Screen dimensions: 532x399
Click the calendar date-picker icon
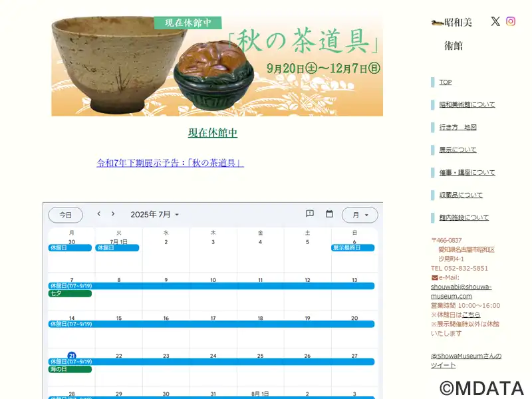coord(329,213)
